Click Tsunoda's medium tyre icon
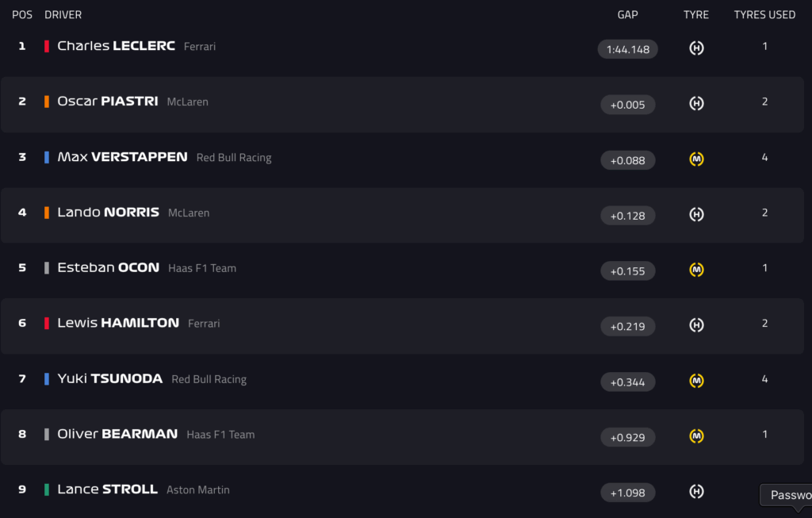Screen dimensions: 812x518 pos(696,381)
